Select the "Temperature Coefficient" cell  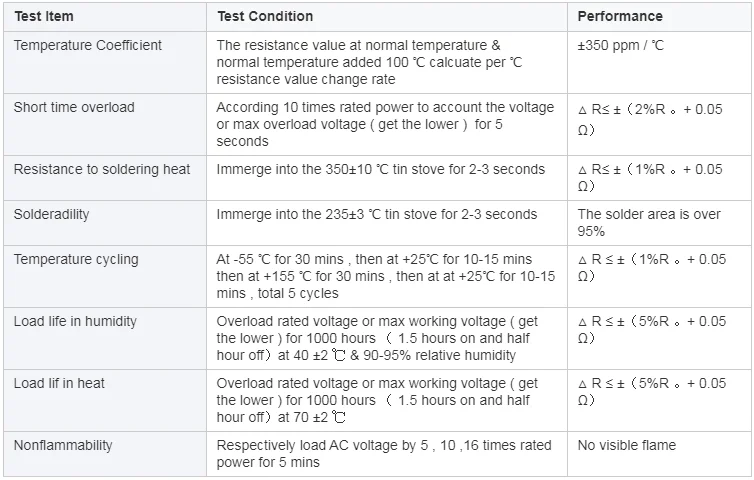tap(88, 45)
